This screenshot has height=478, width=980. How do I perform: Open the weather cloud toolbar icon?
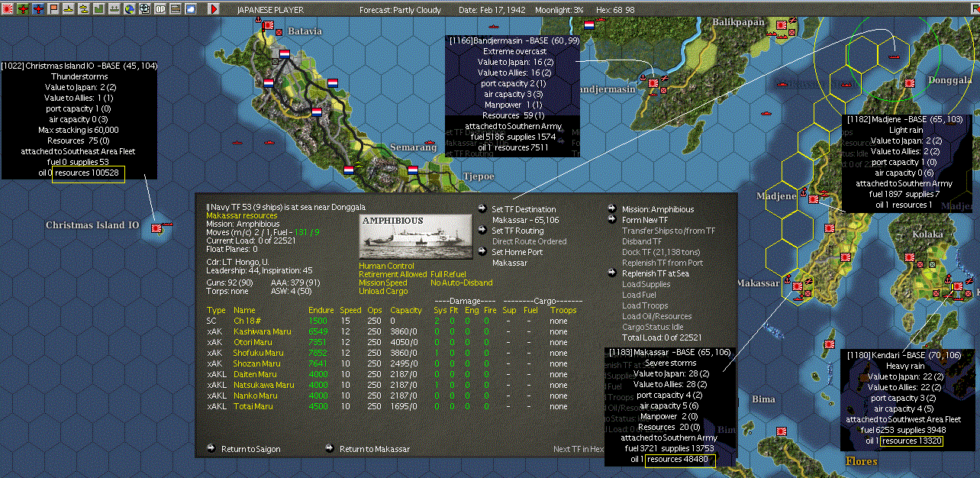click(x=191, y=9)
